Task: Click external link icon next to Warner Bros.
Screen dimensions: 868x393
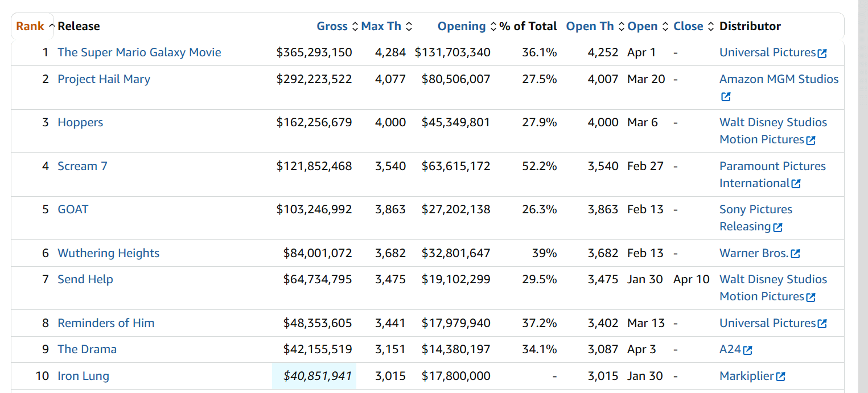Action: (x=796, y=254)
